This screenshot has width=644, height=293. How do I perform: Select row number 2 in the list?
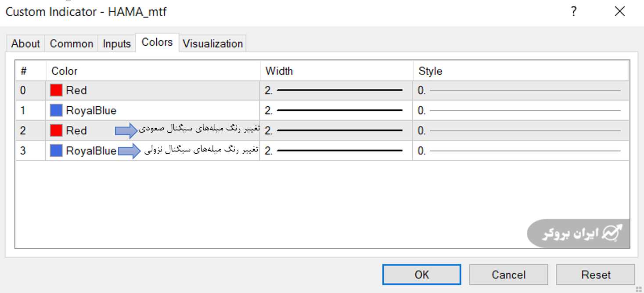coord(23,130)
